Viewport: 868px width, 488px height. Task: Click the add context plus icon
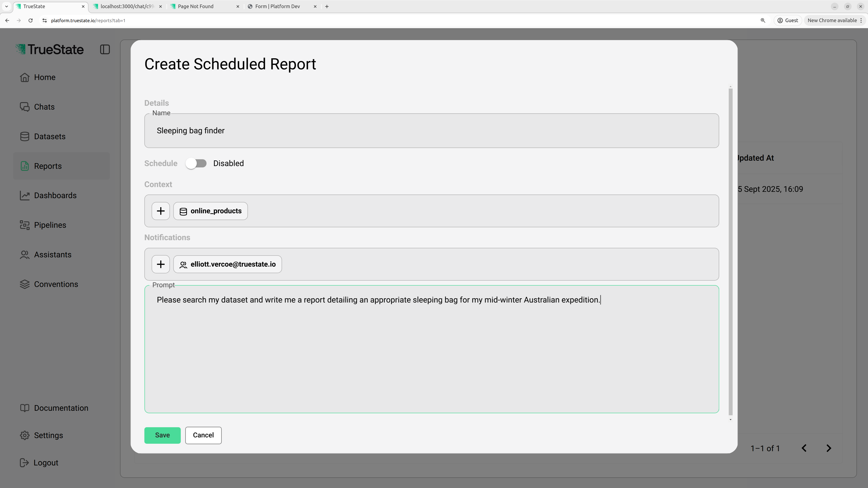pyautogui.click(x=161, y=211)
